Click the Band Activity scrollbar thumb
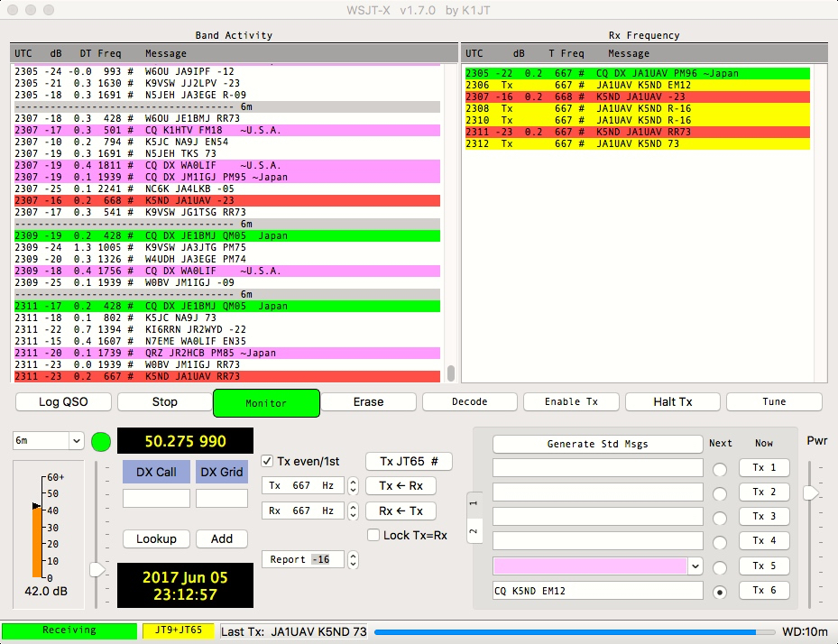Screen dimensions: 838x644 [451, 373]
